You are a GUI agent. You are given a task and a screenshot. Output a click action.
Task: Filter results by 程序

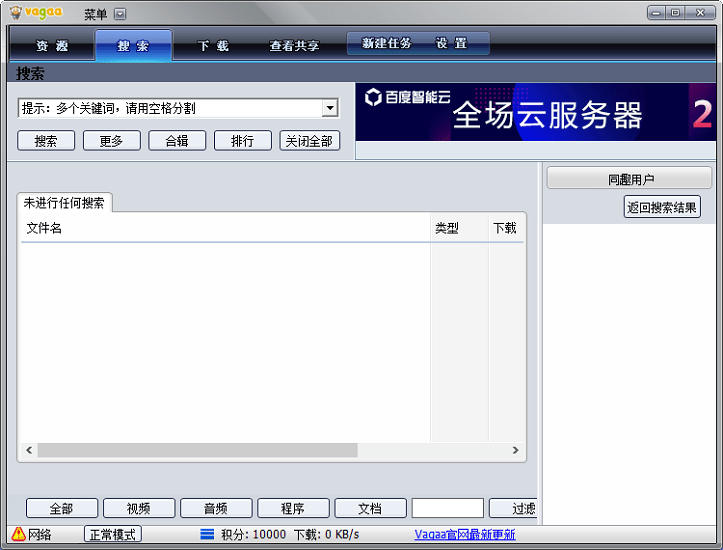[x=293, y=508]
